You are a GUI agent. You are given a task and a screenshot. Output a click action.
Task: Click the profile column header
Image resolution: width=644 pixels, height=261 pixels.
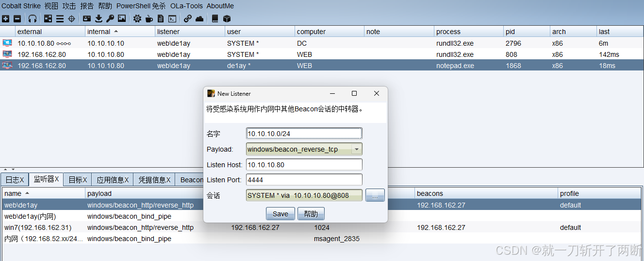(599, 193)
